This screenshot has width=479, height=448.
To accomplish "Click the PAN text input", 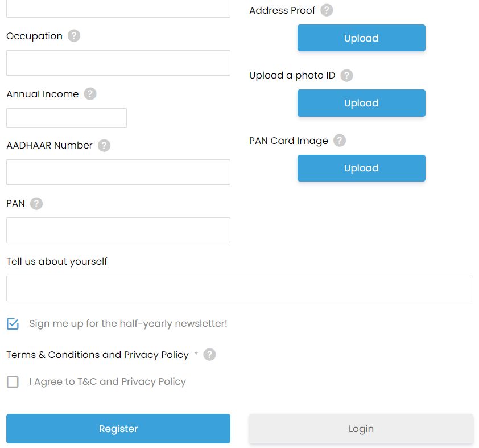I will pos(118,230).
